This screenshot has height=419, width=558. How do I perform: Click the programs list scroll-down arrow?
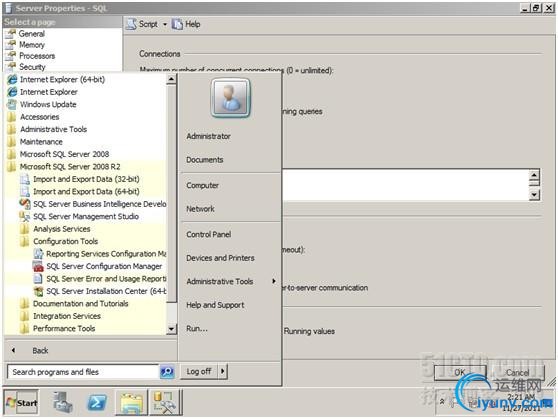[x=171, y=329]
